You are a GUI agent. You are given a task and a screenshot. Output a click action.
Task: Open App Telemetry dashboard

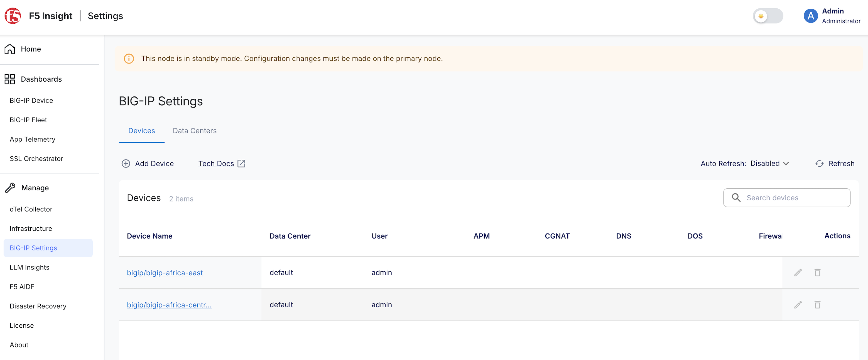coord(32,139)
